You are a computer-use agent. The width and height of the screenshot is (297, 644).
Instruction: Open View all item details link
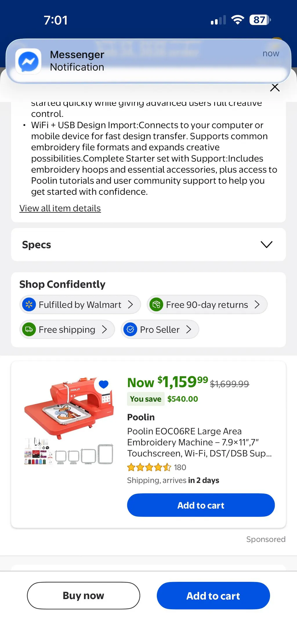coord(60,208)
